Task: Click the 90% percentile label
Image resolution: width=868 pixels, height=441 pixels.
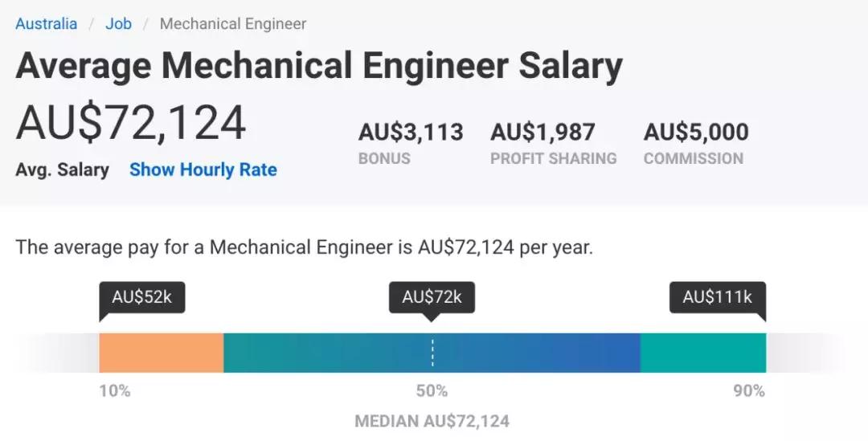Action: (749, 391)
